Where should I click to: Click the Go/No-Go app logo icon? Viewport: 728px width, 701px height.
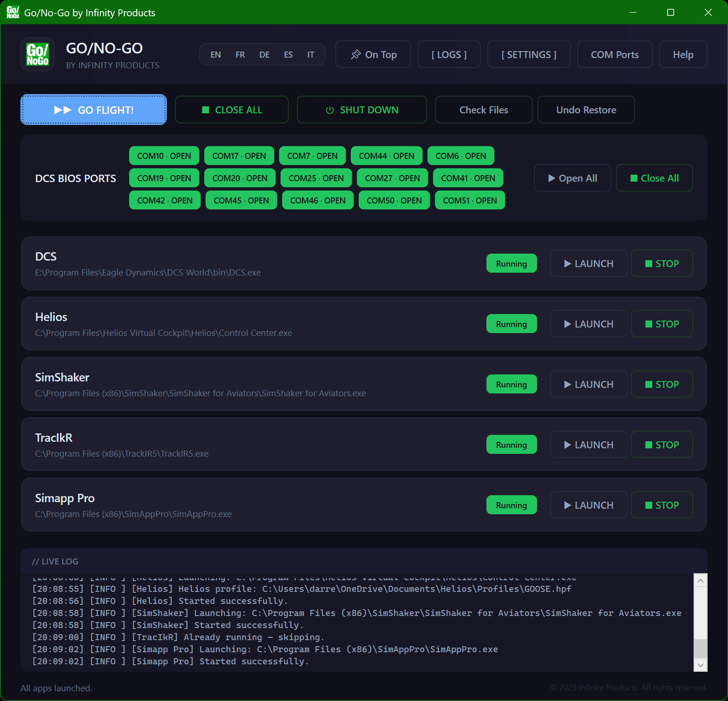pyautogui.click(x=37, y=54)
